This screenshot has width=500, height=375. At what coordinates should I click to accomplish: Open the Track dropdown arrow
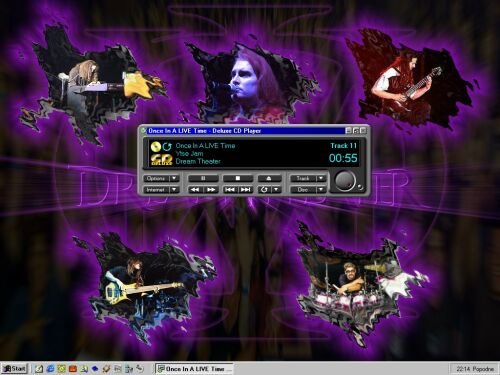[x=321, y=178]
